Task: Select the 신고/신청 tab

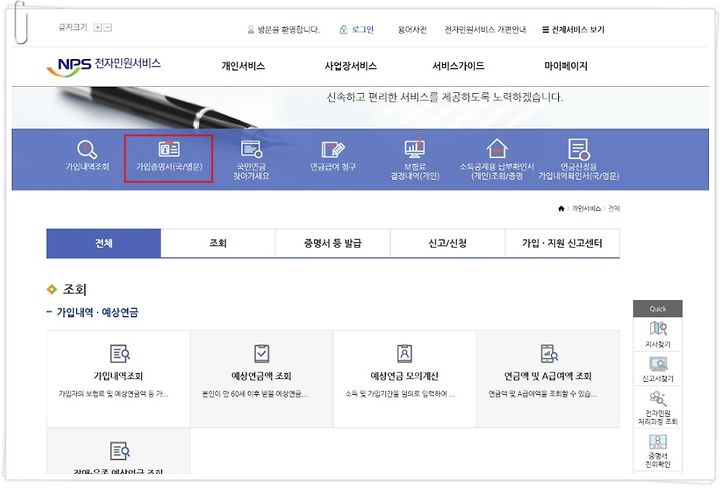Action: coord(448,243)
